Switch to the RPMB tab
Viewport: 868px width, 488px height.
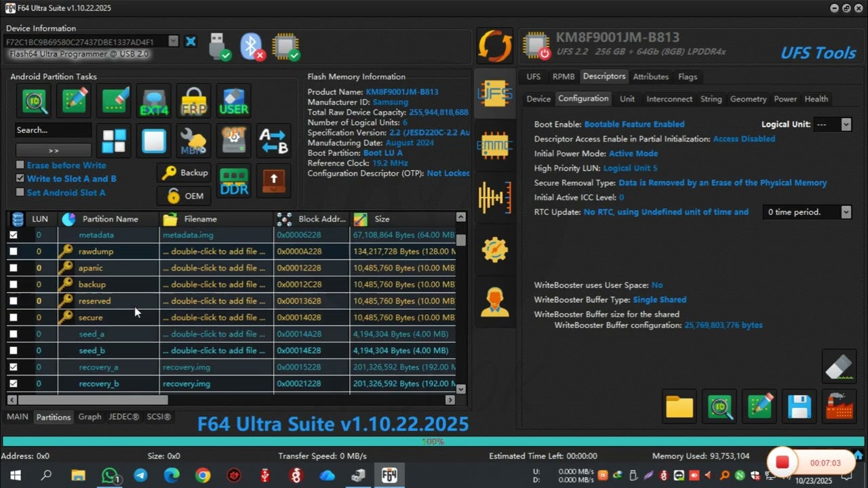click(563, 77)
